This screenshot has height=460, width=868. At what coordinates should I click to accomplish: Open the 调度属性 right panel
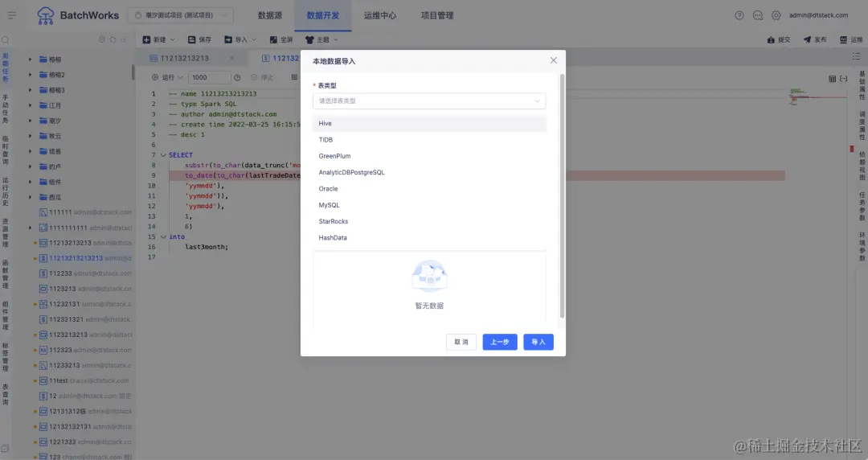pos(862,125)
